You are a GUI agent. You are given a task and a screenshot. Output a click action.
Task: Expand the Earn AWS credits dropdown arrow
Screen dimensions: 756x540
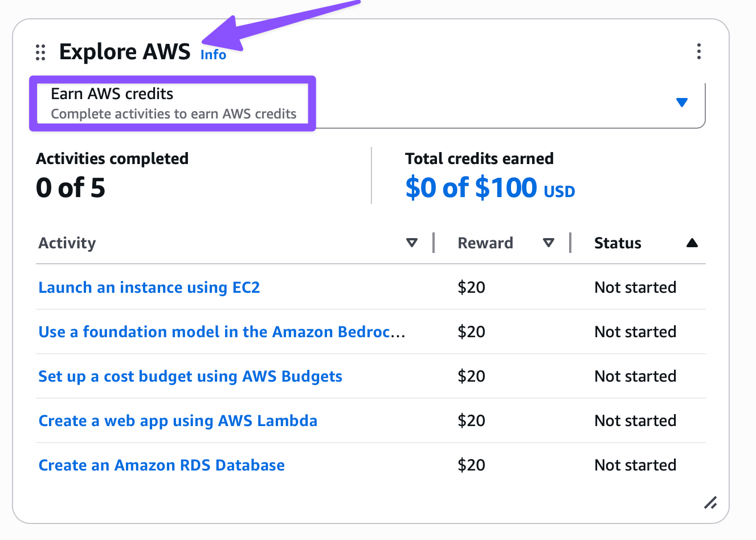tap(681, 103)
